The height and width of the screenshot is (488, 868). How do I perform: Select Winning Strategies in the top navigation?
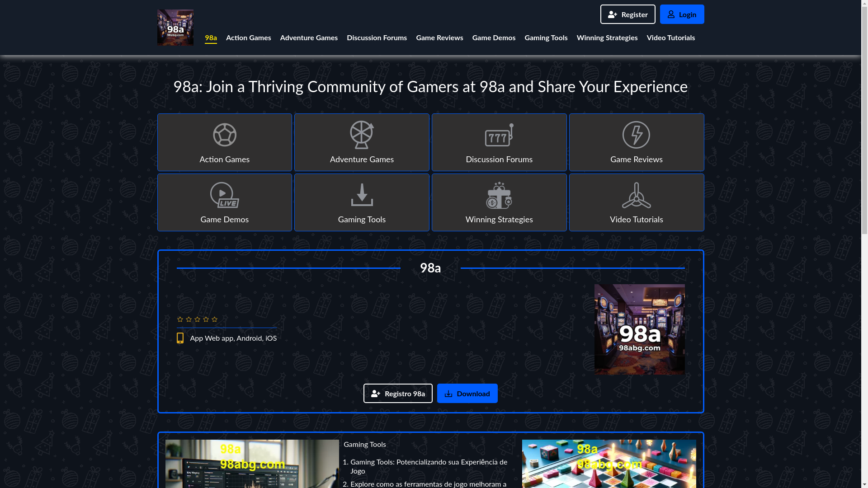[x=607, y=38]
